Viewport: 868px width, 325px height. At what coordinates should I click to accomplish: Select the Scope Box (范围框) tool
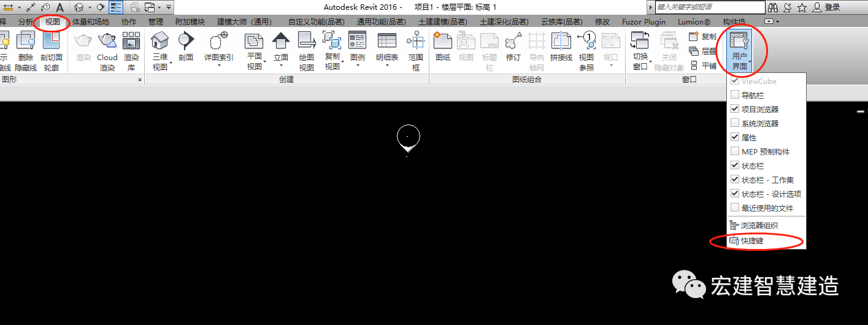[416, 51]
